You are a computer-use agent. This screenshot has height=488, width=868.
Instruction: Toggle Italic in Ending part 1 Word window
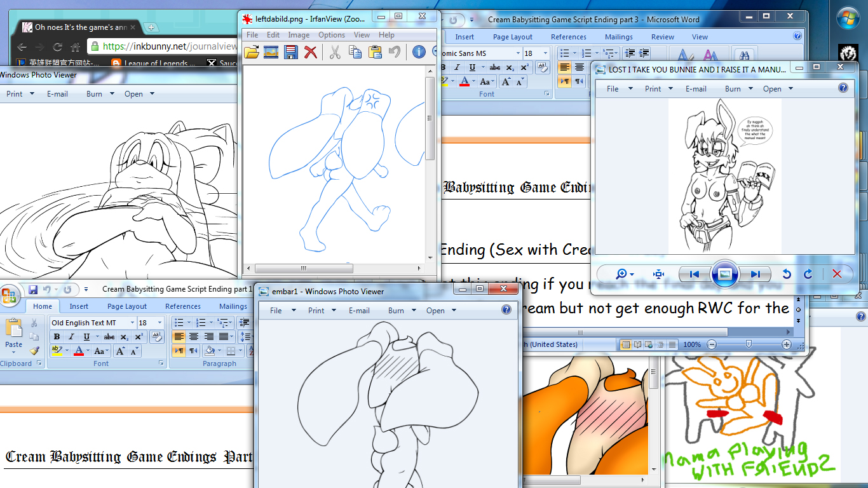click(x=71, y=337)
